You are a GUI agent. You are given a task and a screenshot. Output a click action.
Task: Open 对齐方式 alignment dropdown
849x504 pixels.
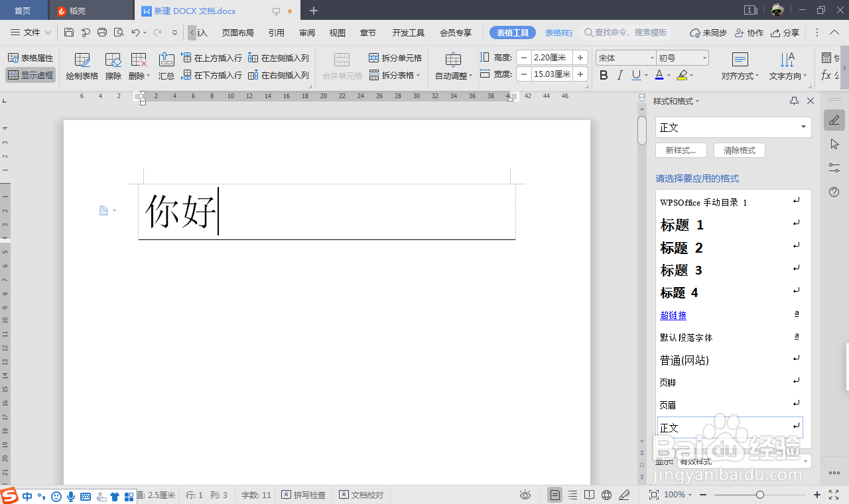(x=740, y=67)
